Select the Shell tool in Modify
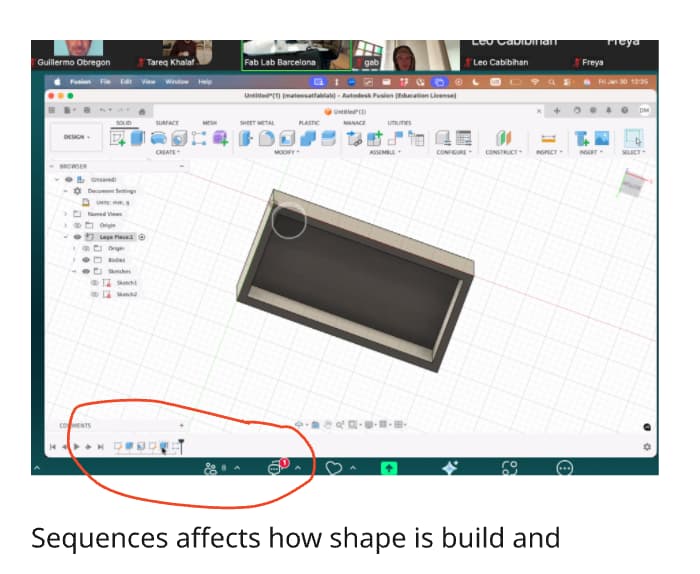 (287, 138)
